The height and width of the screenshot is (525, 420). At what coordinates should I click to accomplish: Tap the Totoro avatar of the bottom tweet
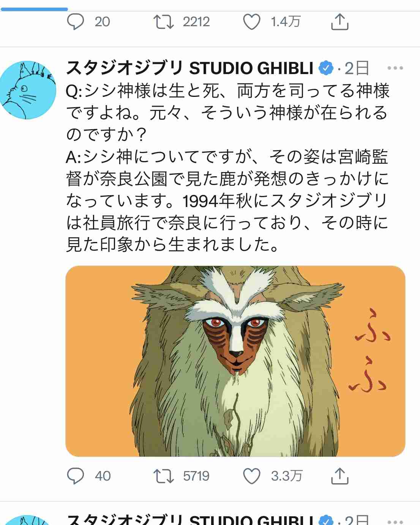click(x=28, y=520)
